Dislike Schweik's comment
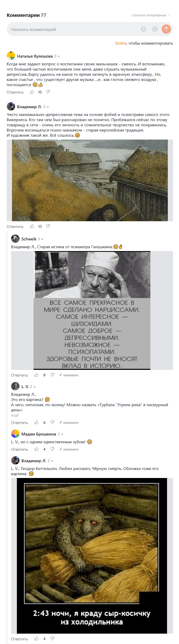Image resolution: width=179 pixels, height=644 pixels. point(52,375)
